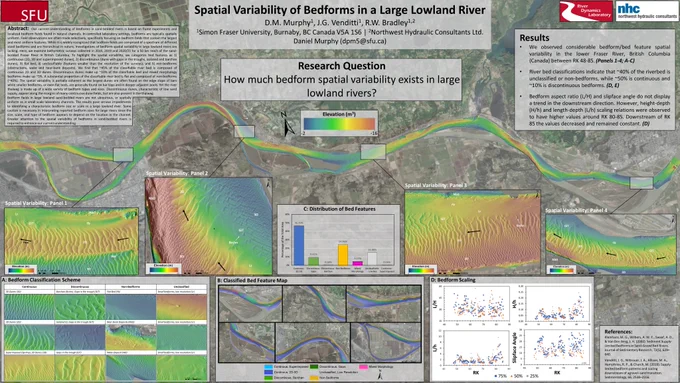Click the Panel 1 location box on the river
The height and width of the screenshot is (383, 680).
[123, 154]
